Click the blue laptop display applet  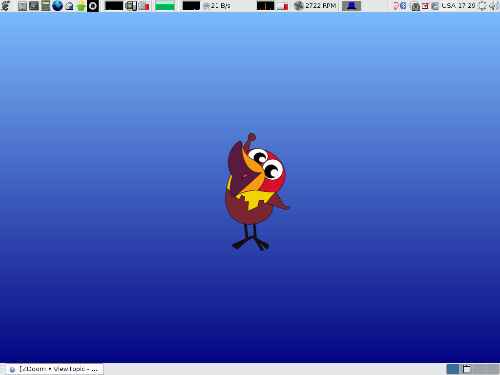point(352,6)
